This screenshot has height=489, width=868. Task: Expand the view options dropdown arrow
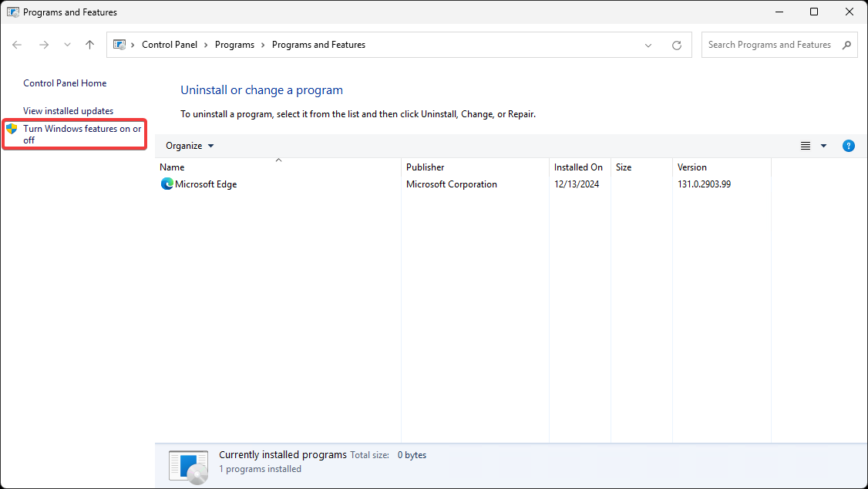pyautogui.click(x=823, y=146)
